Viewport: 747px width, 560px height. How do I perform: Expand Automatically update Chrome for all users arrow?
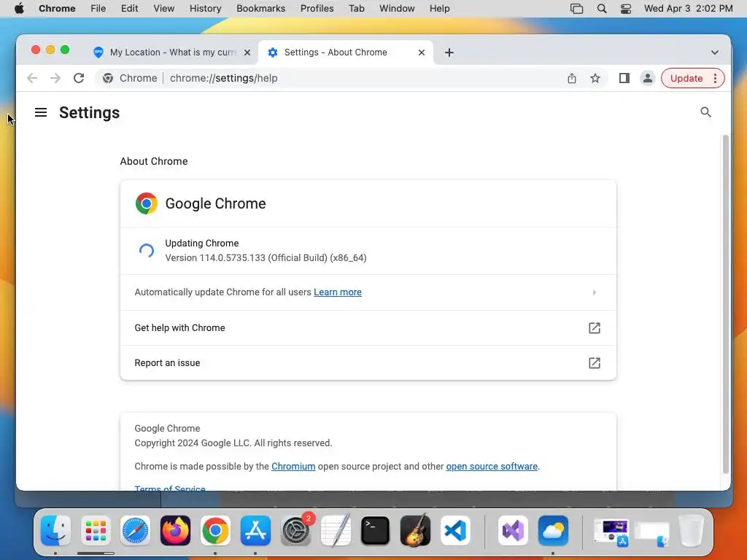(594, 292)
